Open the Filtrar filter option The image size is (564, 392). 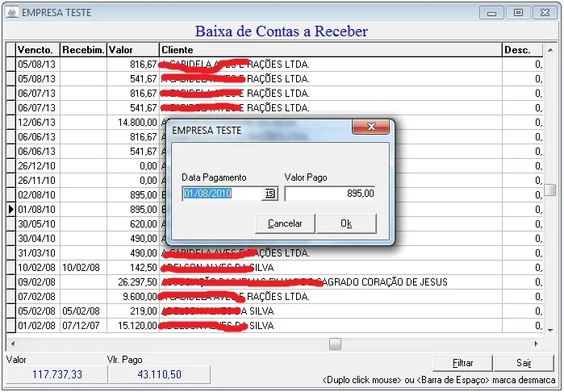click(462, 363)
